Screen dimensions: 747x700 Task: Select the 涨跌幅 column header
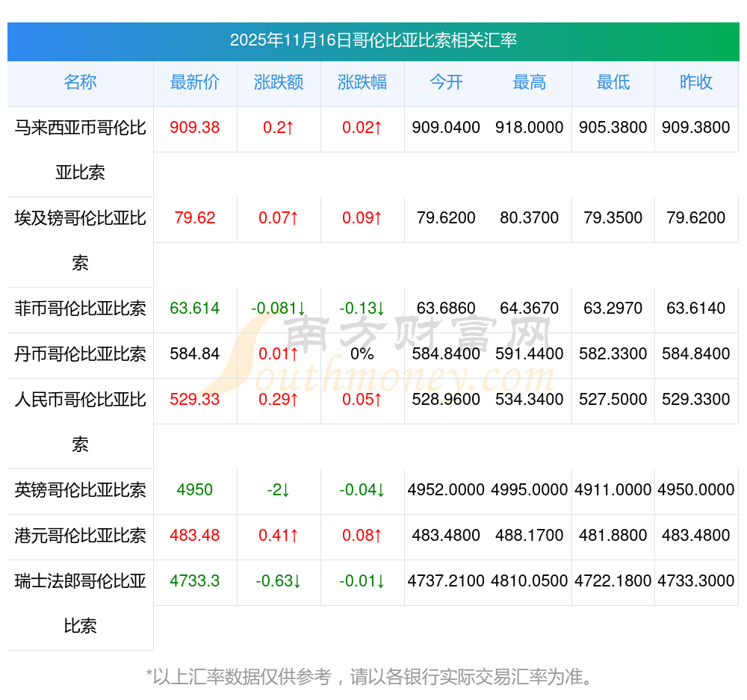(362, 83)
